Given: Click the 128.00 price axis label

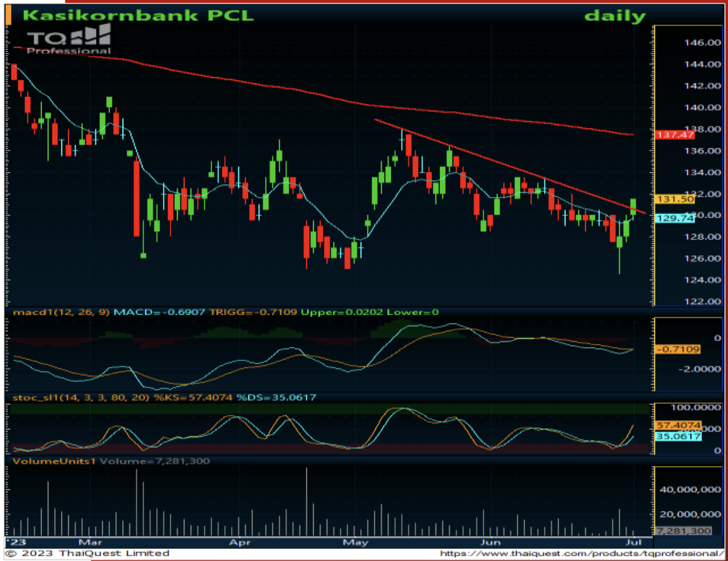Looking at the screenshot, I should [703, 237].
